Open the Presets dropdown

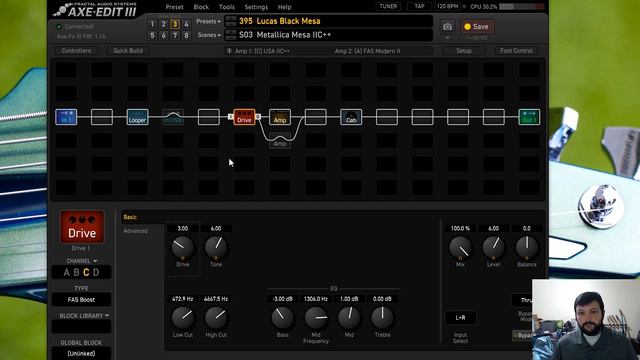click(209, 21)
